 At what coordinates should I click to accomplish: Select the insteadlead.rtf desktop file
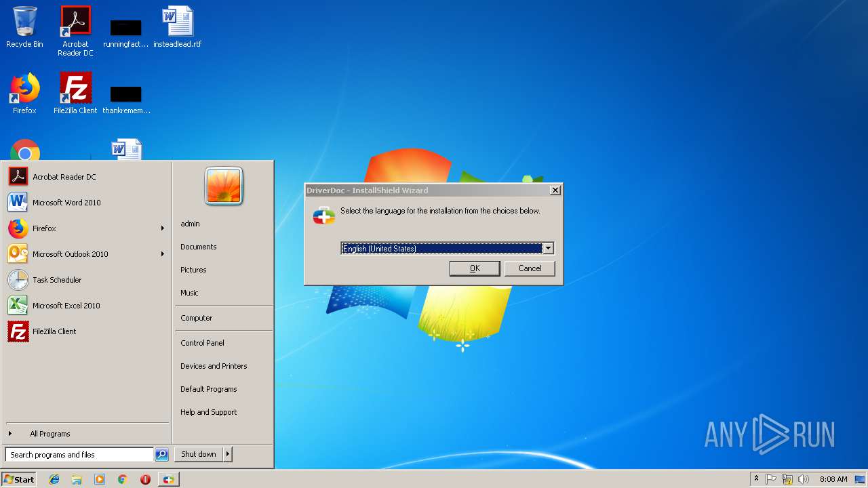pyautogui.click(x=177, y=27)
